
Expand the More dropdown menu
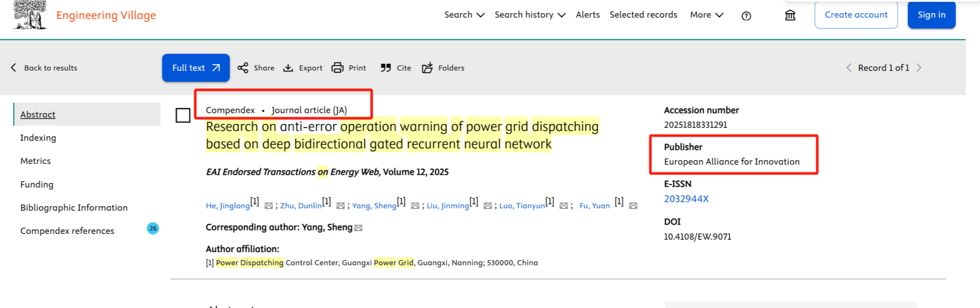coord(707,15)
